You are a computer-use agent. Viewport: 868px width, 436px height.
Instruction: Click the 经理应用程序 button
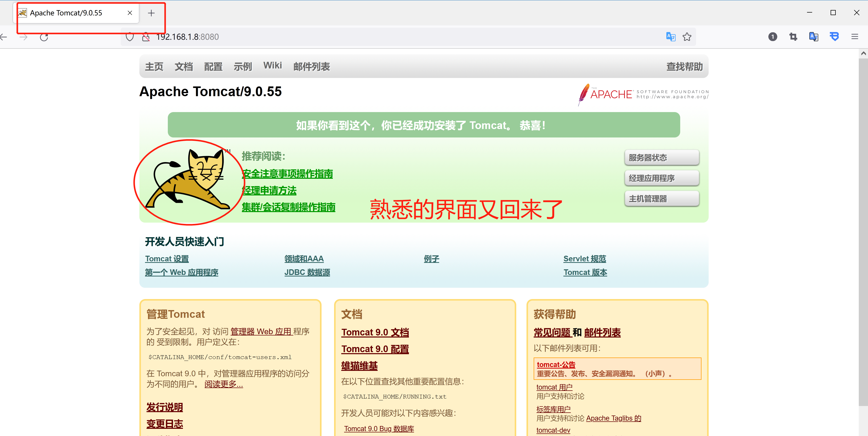pyautogui.click(x=662, y=178)
